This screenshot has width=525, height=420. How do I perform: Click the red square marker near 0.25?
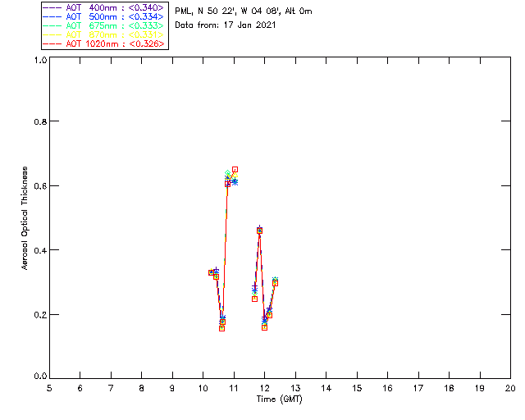(255, 299)
